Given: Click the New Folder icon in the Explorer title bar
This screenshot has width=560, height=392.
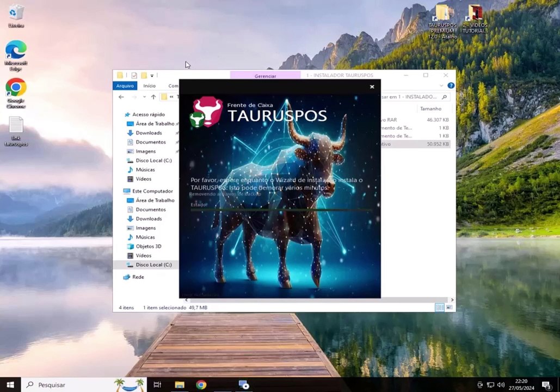Looking at the screenshot, I should [x=144, y=75].
